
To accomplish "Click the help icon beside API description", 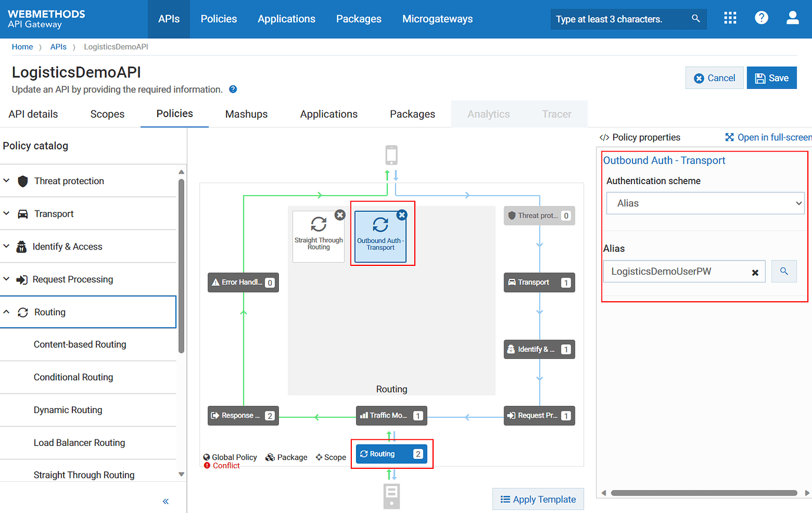I will click(x=233, y=89).
